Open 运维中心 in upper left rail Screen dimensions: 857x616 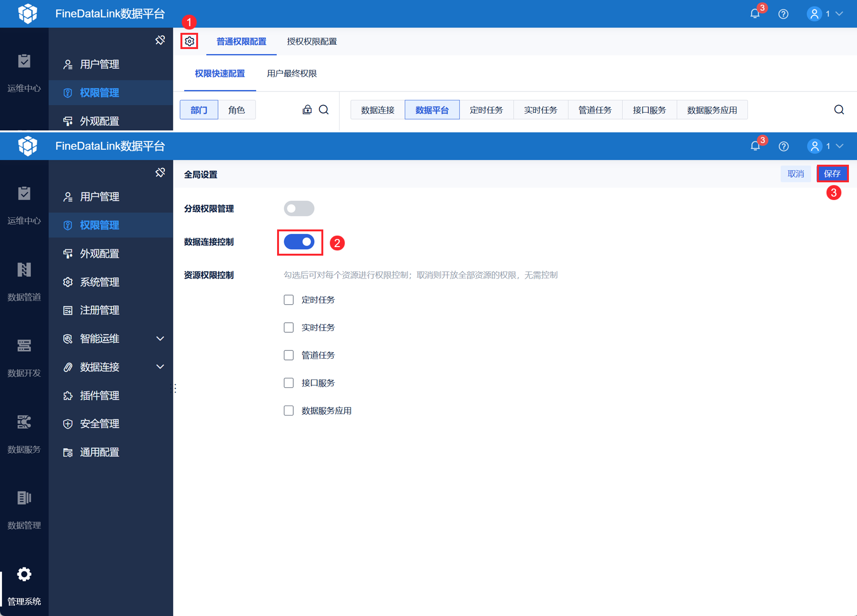(x=24, y=73)
